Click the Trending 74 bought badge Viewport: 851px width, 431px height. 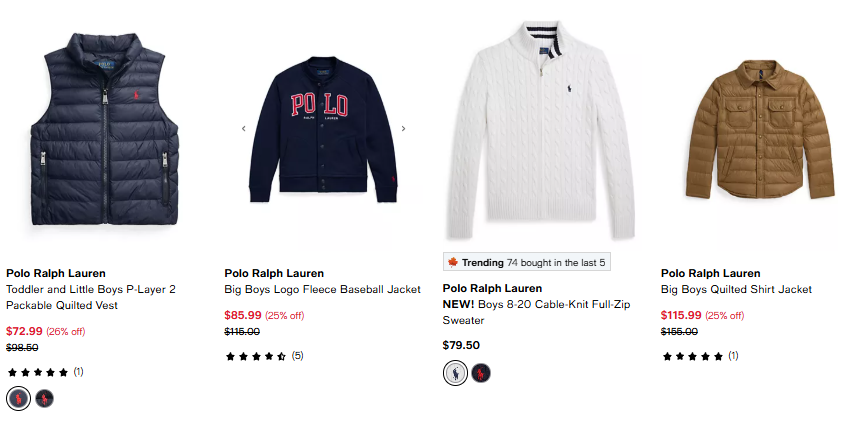click(x=526, y=263)
